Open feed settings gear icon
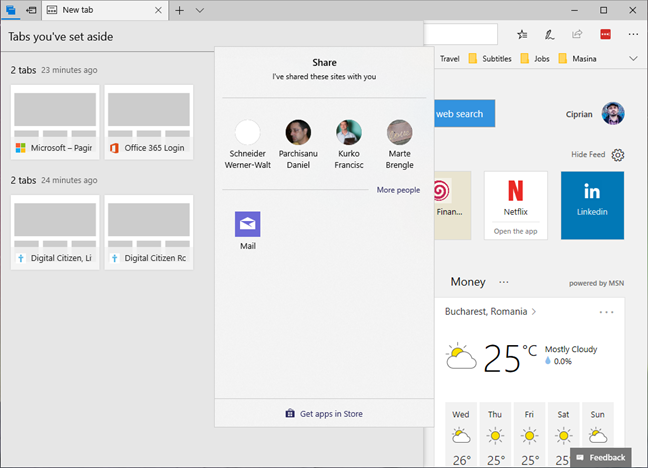 tap(618, 155)
